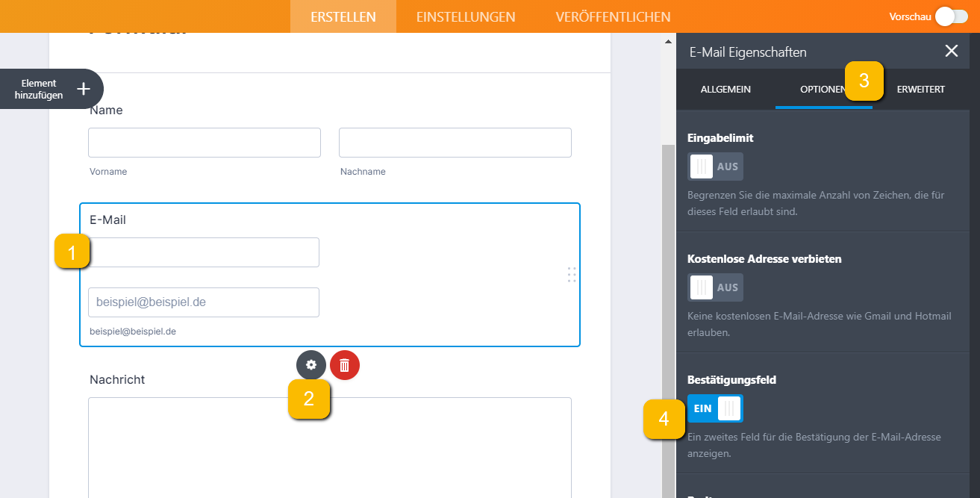The height and width of the screenshot is (498, 980).
Task: Close the E-Mail Eigenschaften panel
Action: tap(951, 51)
